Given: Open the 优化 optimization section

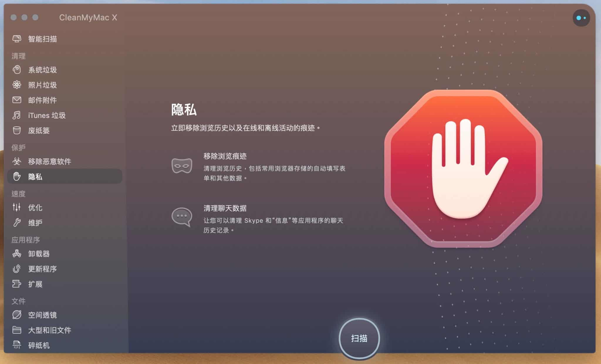Looking at the screenshot, I should coord(34,207).
